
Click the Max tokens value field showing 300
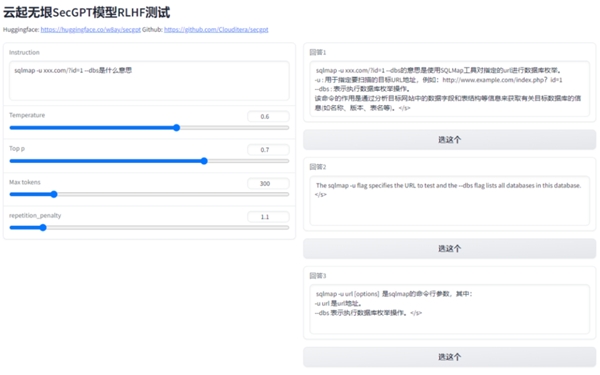(268, 183)
